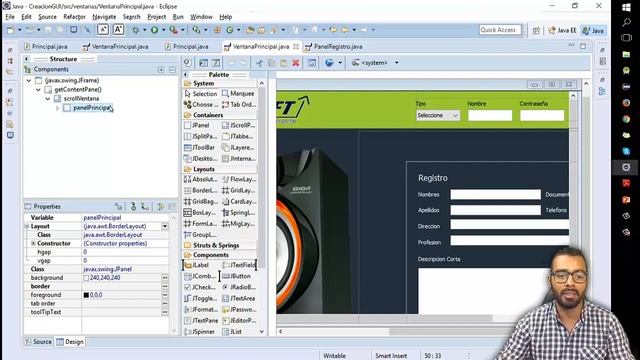Click the red Delete icon in designer toolbar

click(296, 63)
